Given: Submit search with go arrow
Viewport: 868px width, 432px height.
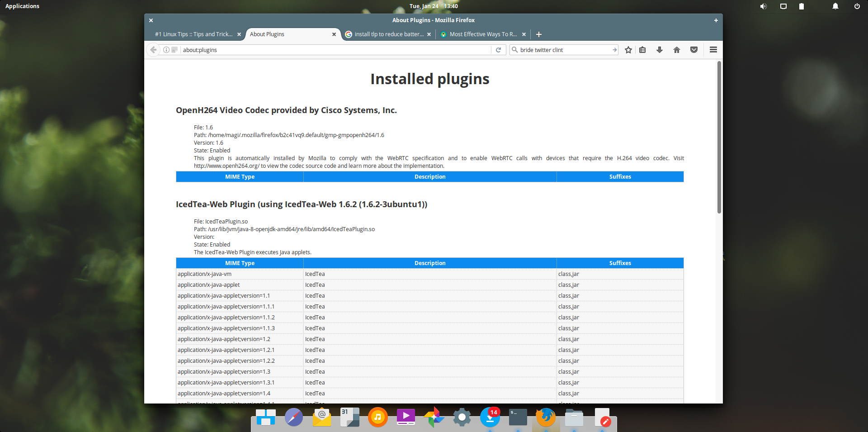Looking at the screenshot, I should point(614,50).
